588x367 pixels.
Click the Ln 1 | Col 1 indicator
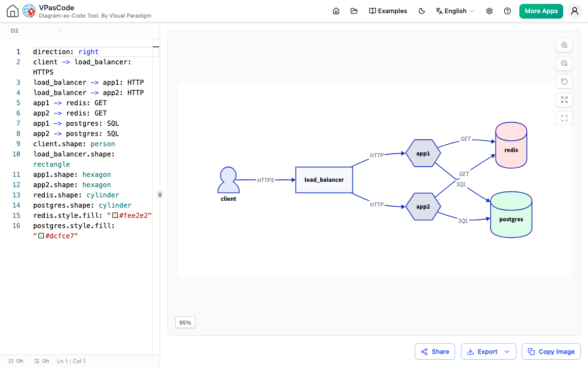coord(72,361)
